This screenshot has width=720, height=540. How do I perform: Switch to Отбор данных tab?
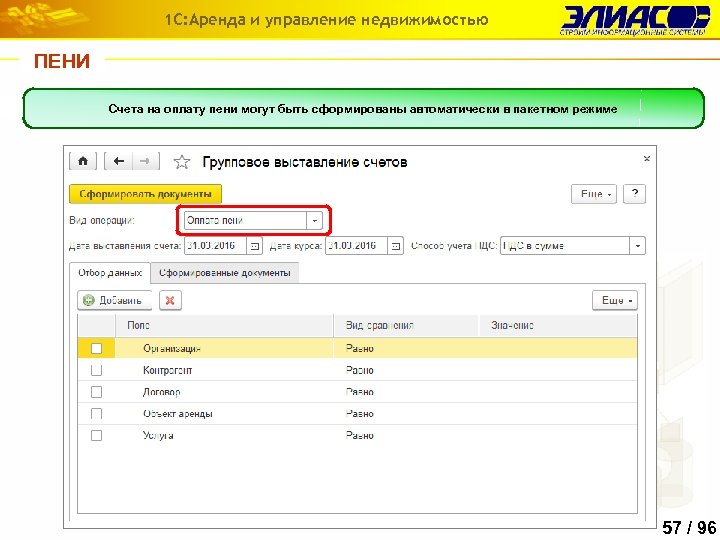coord(110,273)
